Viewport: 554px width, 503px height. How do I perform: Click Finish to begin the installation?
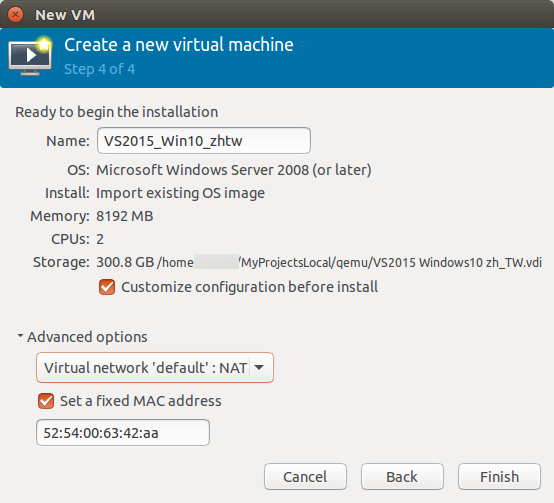point(499,477)
